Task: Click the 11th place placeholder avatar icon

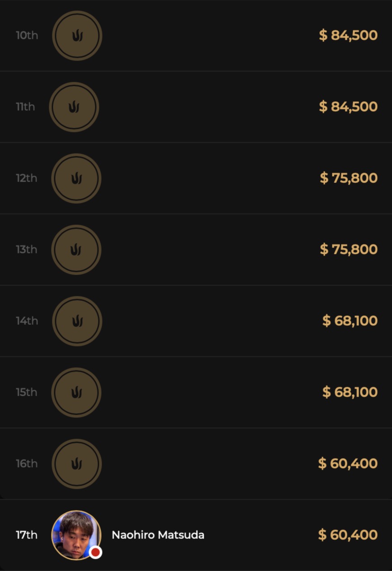Action: 74,107
